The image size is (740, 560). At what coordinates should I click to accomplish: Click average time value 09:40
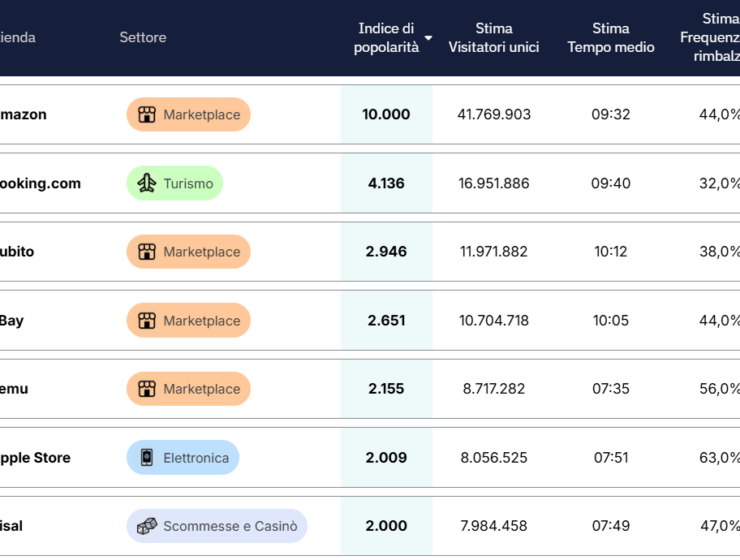[611, 183]
